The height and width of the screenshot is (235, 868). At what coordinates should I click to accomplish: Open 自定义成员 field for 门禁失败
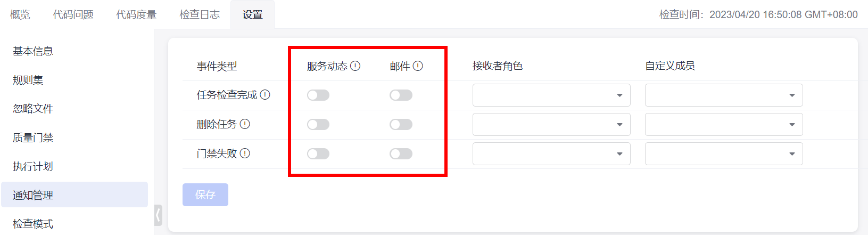pos(723,154)
